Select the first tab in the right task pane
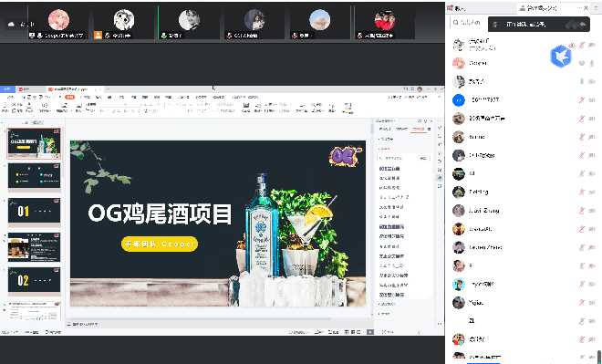The height and width of the screenshot is (364, 602). [x=385, y=129]
